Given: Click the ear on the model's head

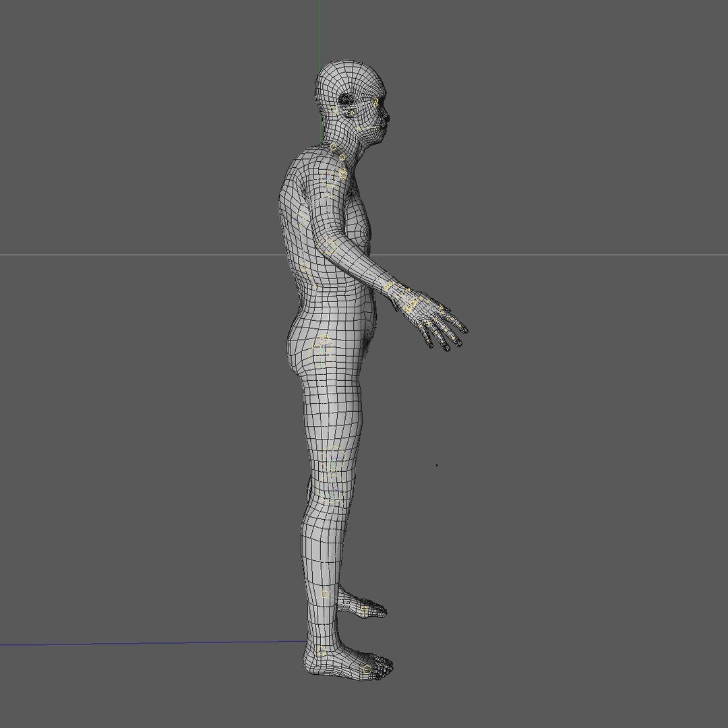Looking at the screenshot, I should click(346, 105).
